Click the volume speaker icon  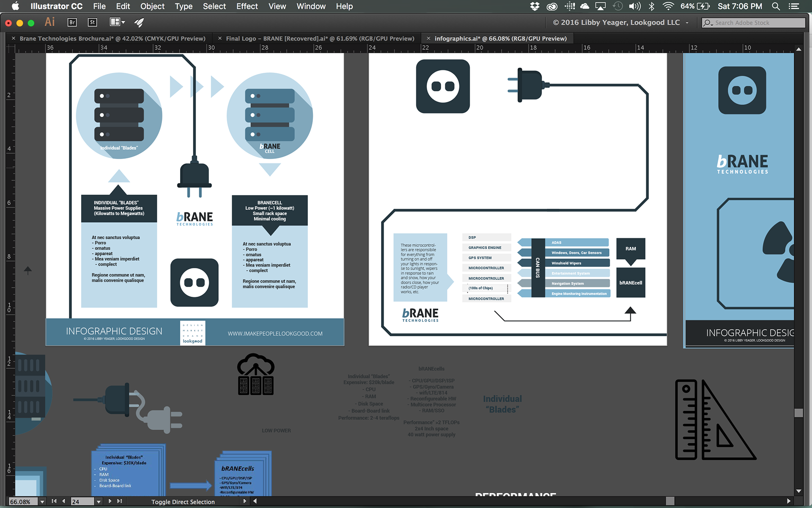click(x=634, y=6)
